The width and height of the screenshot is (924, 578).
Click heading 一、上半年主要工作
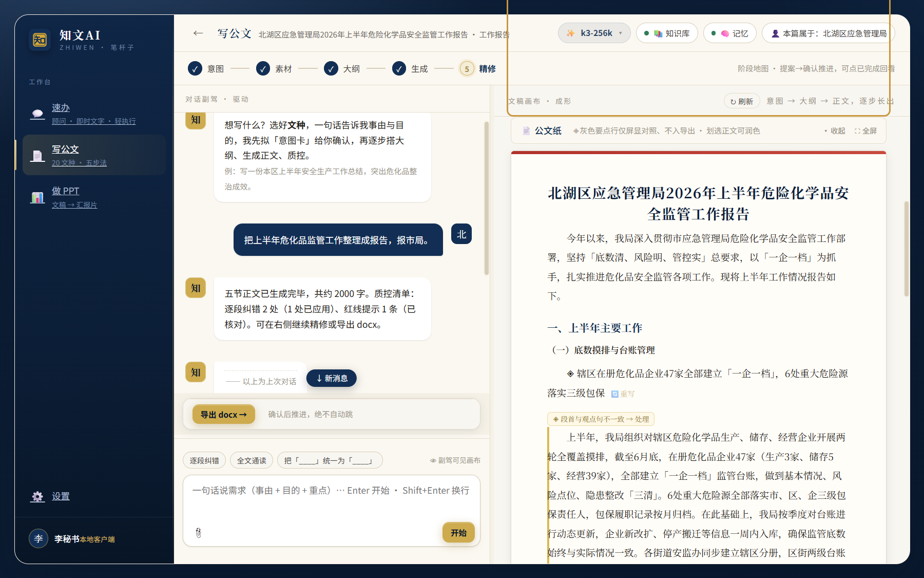[x=595, y=328]
